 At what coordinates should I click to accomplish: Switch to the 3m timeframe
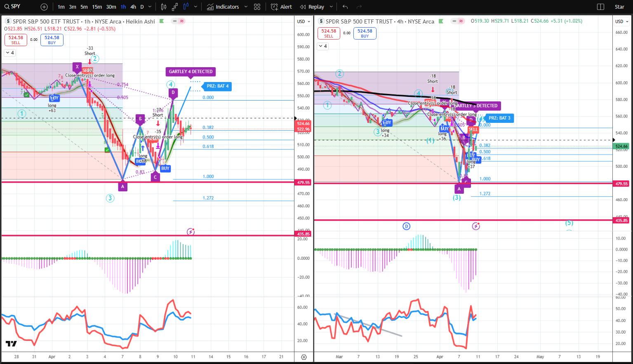click(x=73, y=7)
